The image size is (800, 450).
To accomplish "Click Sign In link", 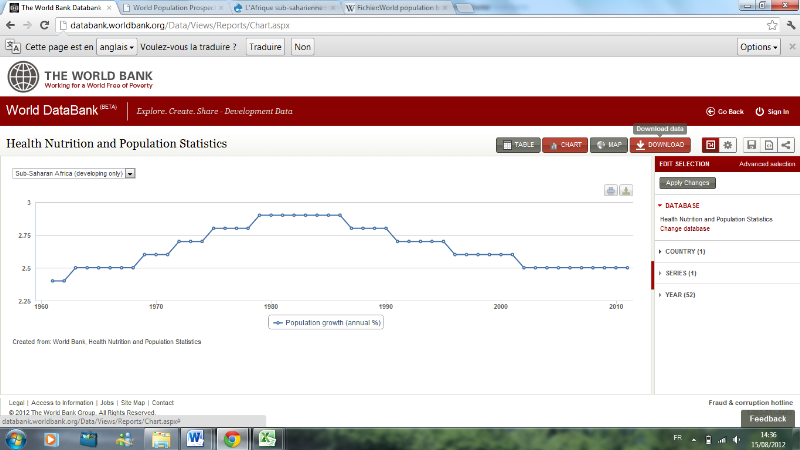I will pyautogui.click(x=772, y=112).
